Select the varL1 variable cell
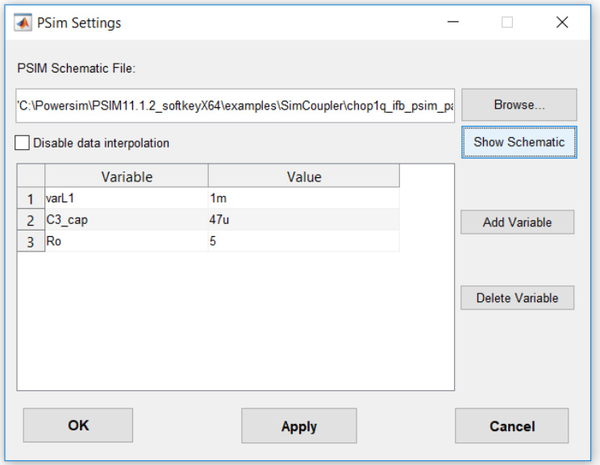The width and height of the screenshot is (600, 465). [x=126, y=198]
